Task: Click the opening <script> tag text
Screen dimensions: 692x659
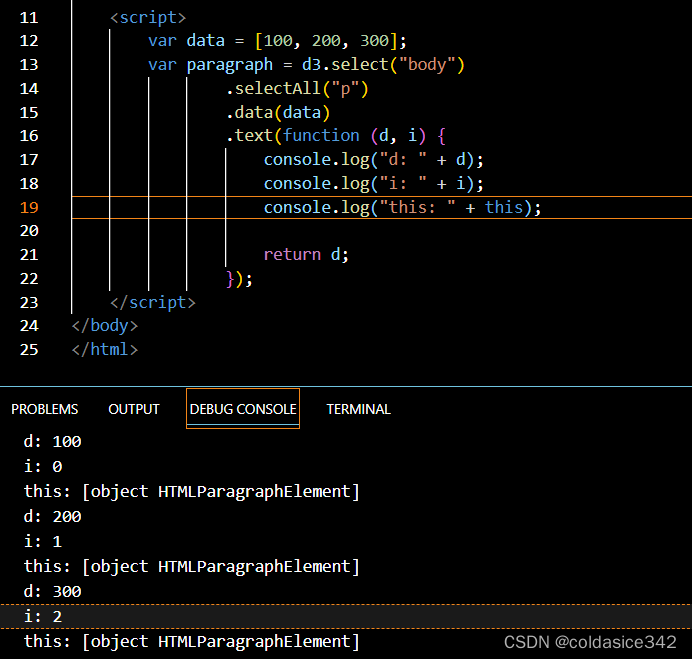Action: [x=148, y=18]
